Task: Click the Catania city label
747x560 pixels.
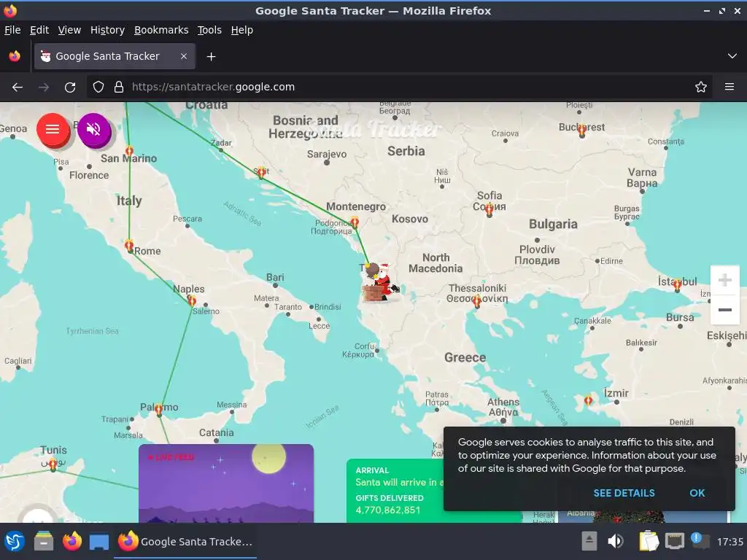Action: (x=216, y=433)
